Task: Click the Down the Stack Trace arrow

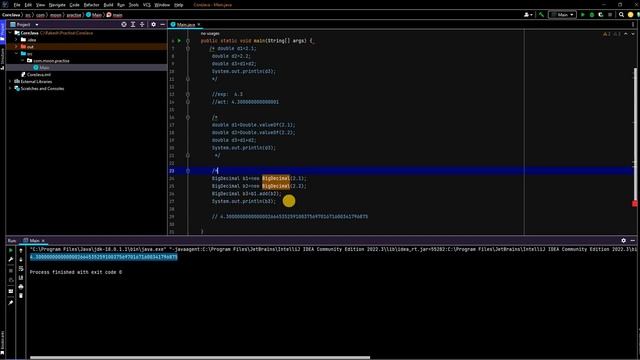Action: 21,260
